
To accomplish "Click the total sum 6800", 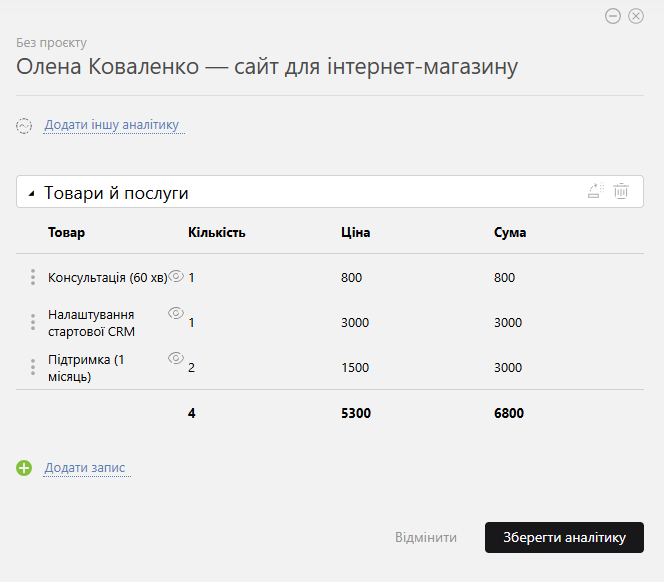I will [509, 413].
